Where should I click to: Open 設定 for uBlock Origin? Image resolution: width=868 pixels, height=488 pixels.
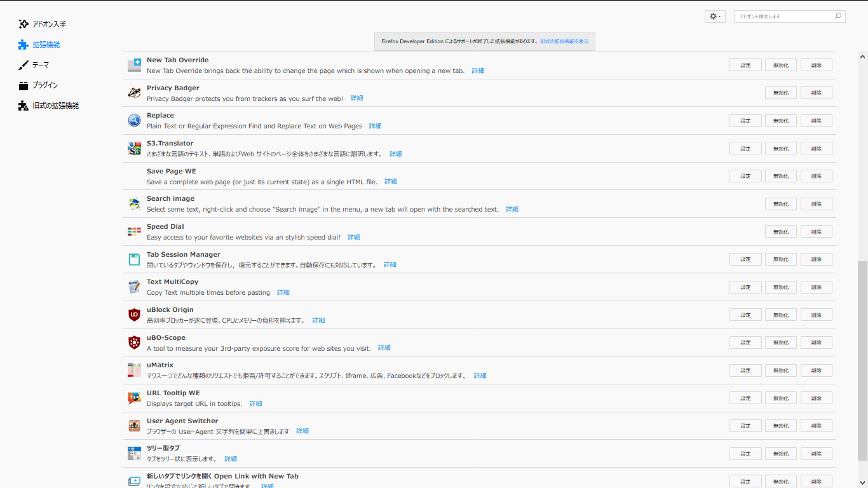pyautogui.click(x=745, y=315)
